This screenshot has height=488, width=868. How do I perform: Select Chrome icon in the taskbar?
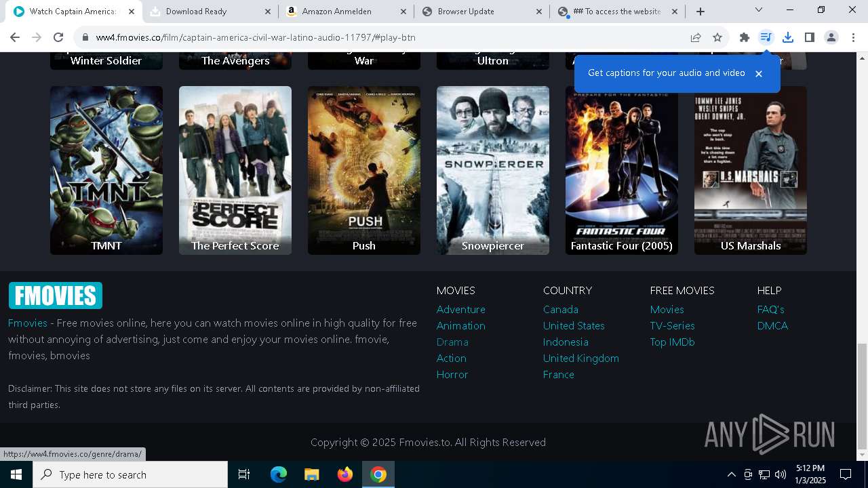tap(378, 474)
